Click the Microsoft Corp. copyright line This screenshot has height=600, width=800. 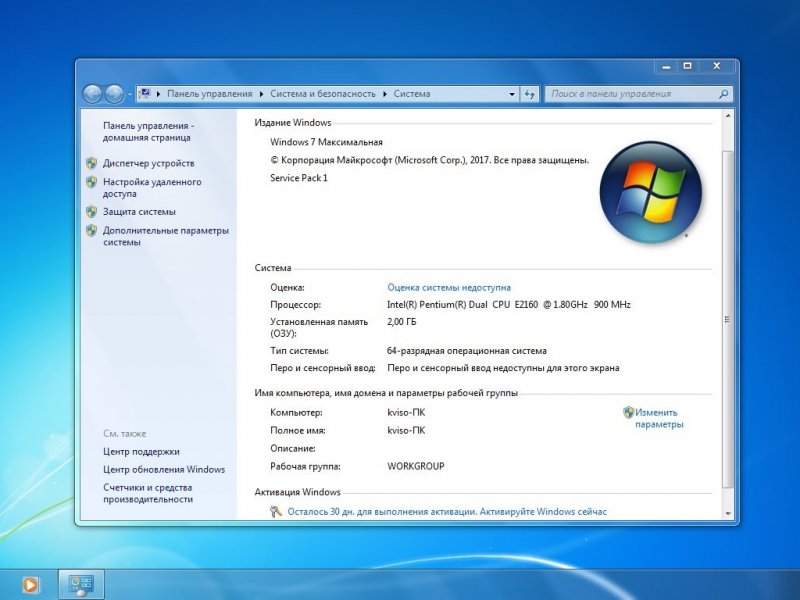pyautogui.click(x=430, y=160)
